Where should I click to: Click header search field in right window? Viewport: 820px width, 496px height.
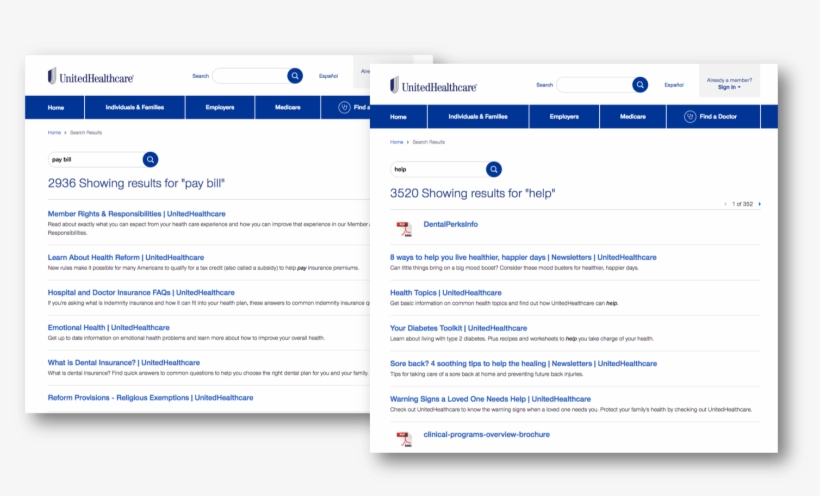point(595,85)
